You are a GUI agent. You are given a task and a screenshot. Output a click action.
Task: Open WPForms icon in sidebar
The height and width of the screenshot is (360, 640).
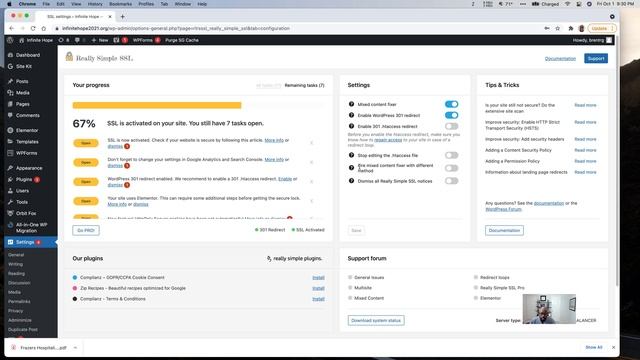(11, 153)
